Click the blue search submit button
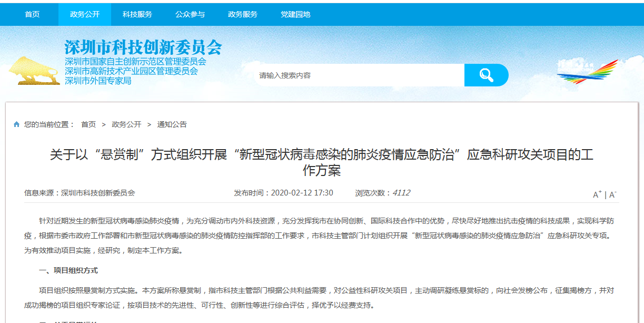This screenshot has width=644, height=323. pos(486,75)
